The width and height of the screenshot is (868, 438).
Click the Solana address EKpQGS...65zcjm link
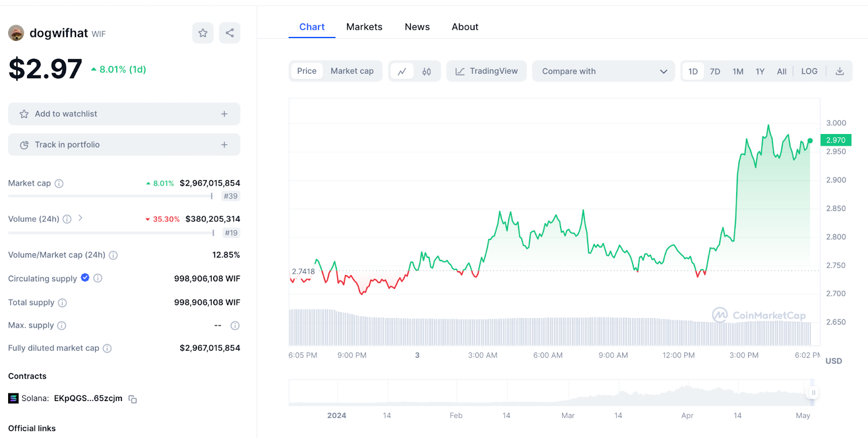coord(88,398)
